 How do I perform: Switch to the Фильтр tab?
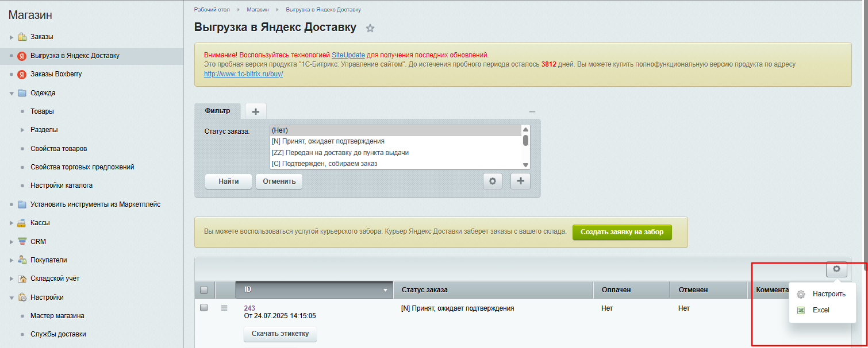click(x=217, y=111)
